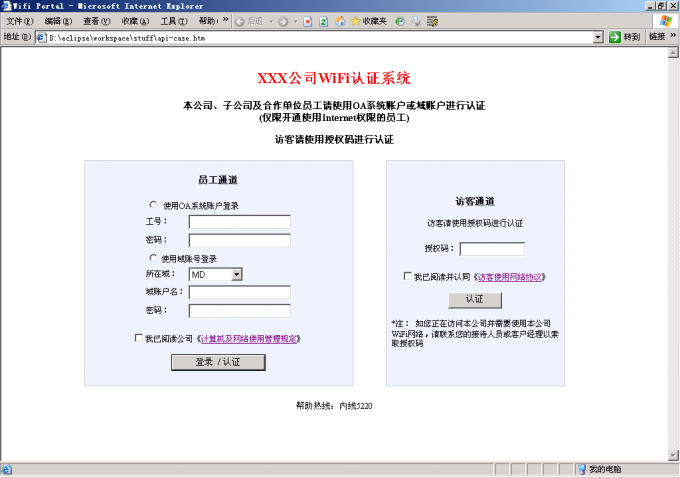Image resolution: width=680 pixels, height=478 pixels.
Task: Click the 登录 / 认证 login button
Action: tap(218, 362)
